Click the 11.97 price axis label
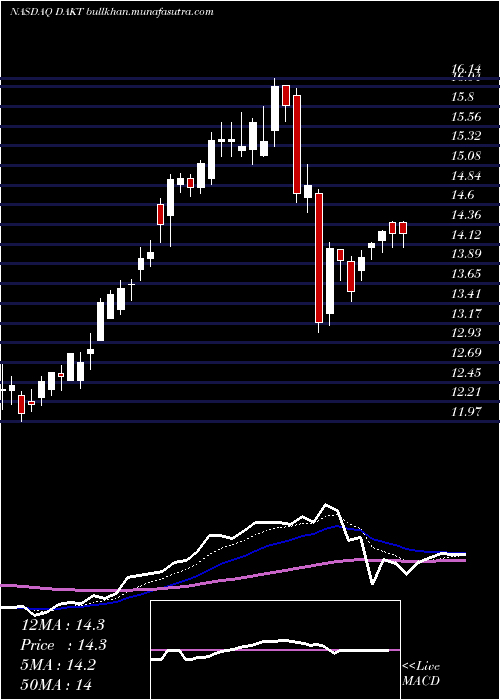500x700 pixels. coord(466,412)
